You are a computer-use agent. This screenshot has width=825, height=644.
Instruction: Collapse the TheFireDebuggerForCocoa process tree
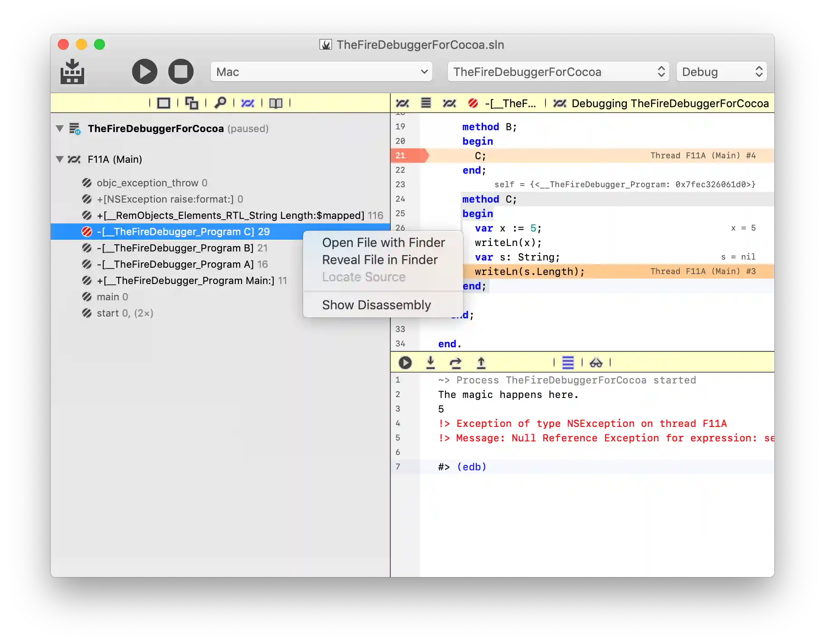60,128
